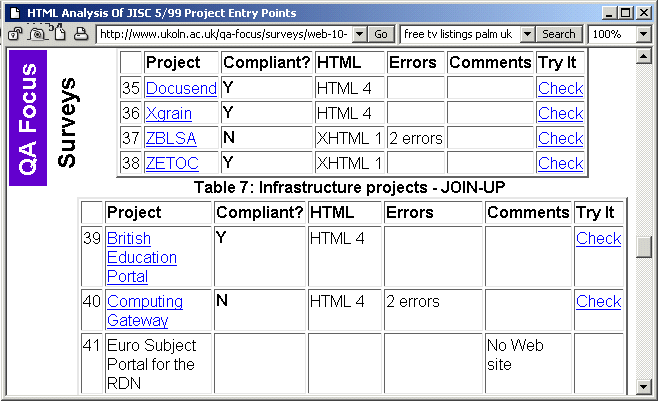The height and width of the screenshot is (401, 658).
Task: Click the padlock security icon in toolbar
Action: 15,34
